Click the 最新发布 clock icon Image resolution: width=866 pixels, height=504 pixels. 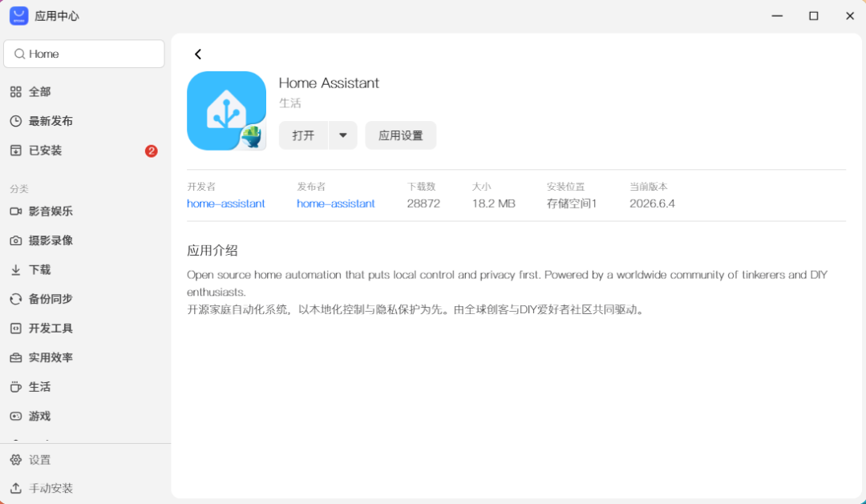pos(16,121)
